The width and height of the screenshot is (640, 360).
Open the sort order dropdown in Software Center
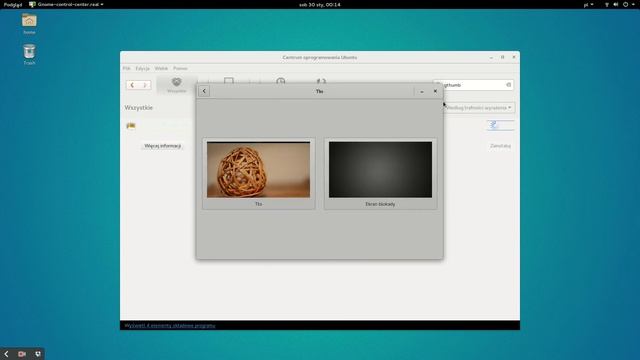coord(479,108)
